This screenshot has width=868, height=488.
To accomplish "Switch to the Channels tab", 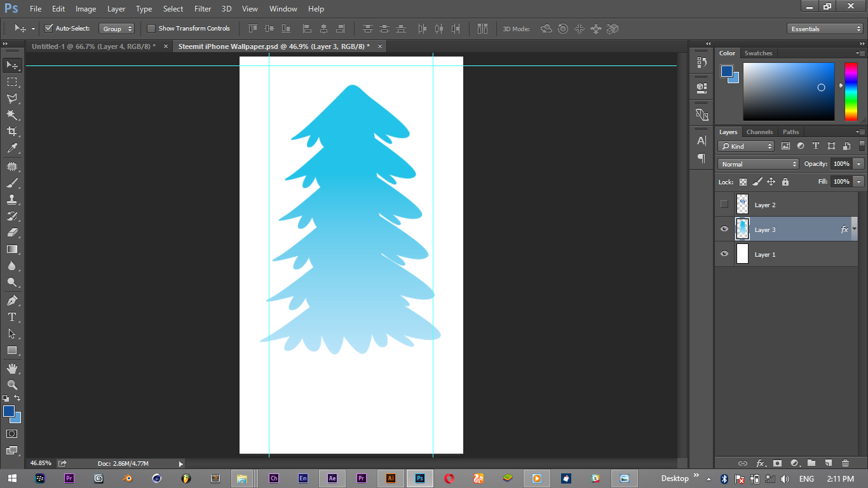I will click(759, 132).
